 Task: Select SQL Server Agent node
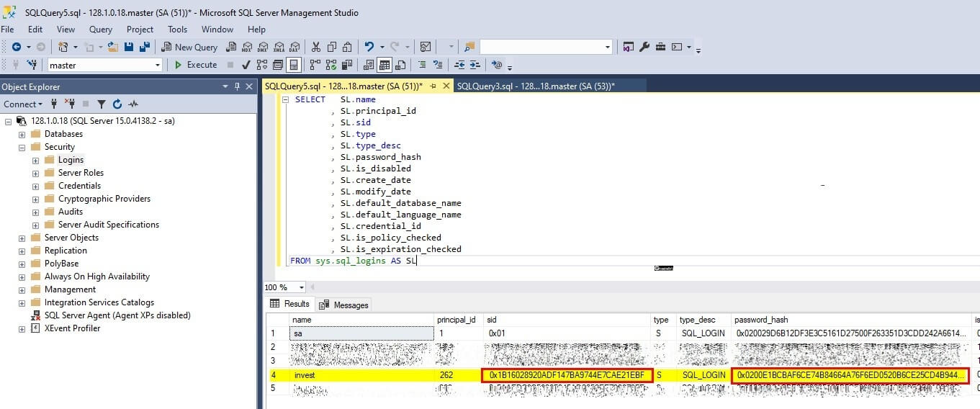(x=117, y=315)
